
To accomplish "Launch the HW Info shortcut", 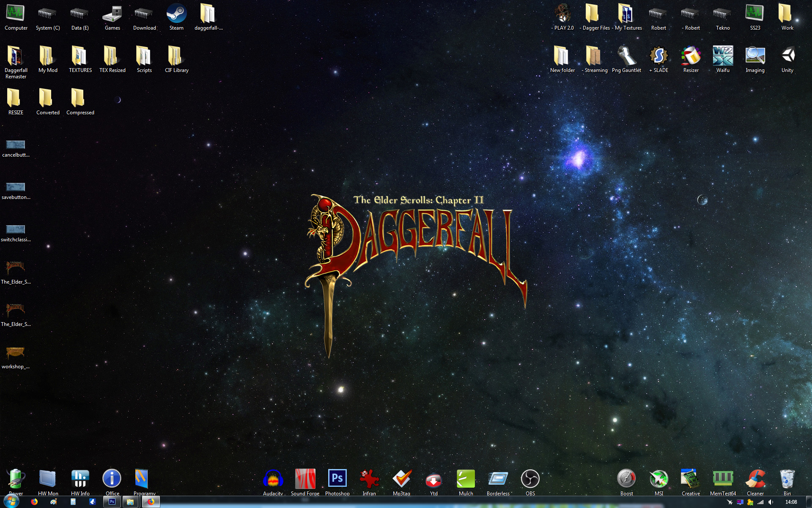I will pyautogui.click(x=80, y=482).
